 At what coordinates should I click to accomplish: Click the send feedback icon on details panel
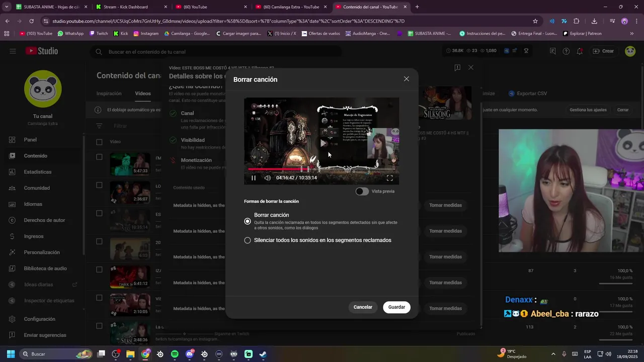click(x=457, y=67)
